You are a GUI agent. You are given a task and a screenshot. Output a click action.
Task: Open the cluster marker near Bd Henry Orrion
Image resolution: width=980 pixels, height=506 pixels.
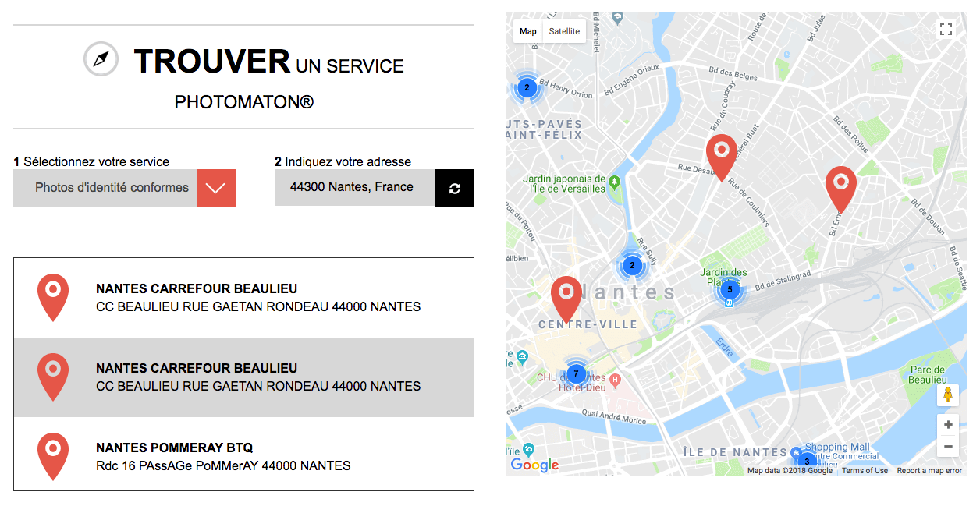pyautogui.click(x=527, y=87)
